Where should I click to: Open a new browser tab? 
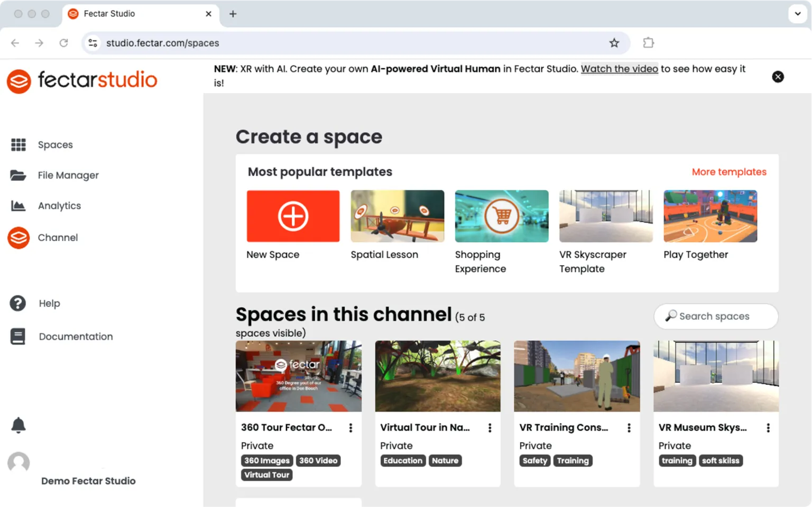click(233, 14)
